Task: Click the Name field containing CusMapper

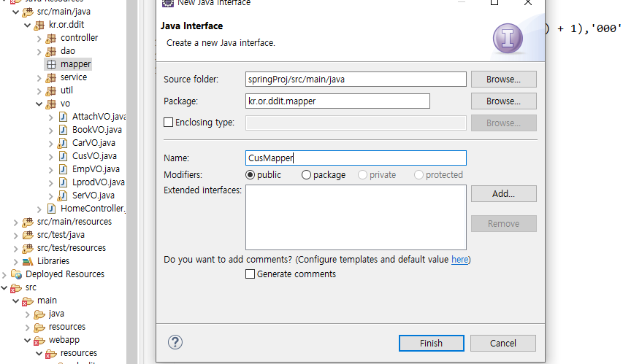Action: pos(356,158)
